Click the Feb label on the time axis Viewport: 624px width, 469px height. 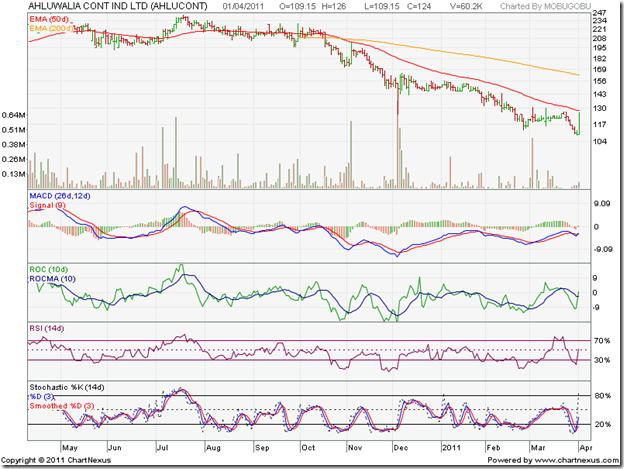tap(493, 448)
